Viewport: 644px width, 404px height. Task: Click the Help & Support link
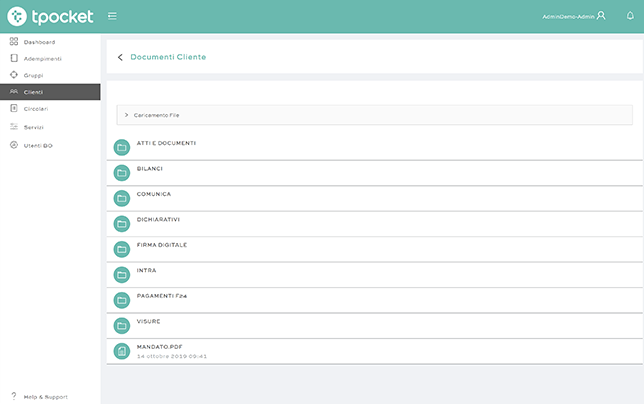[x=45, y=396]
